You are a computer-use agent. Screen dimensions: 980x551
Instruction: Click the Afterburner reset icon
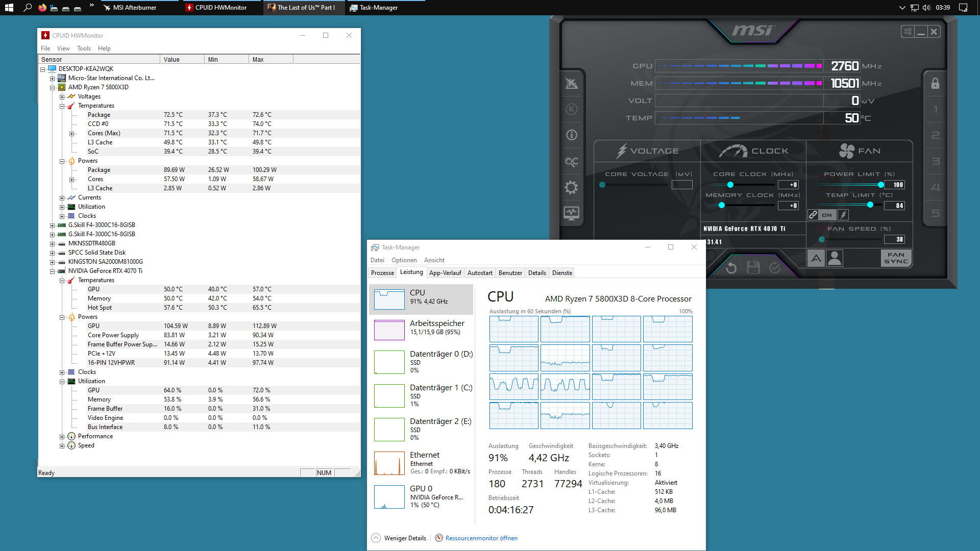(731, 267)
